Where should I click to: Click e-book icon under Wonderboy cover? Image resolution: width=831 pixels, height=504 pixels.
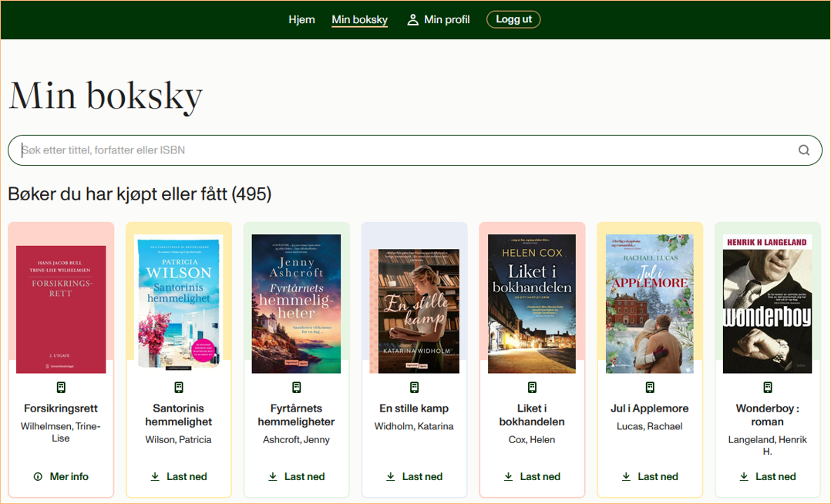(768, 388)
